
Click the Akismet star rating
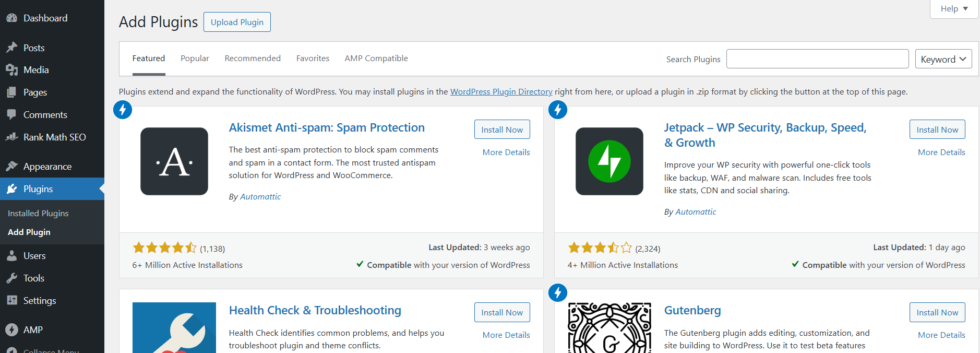[x=164, y=248]
